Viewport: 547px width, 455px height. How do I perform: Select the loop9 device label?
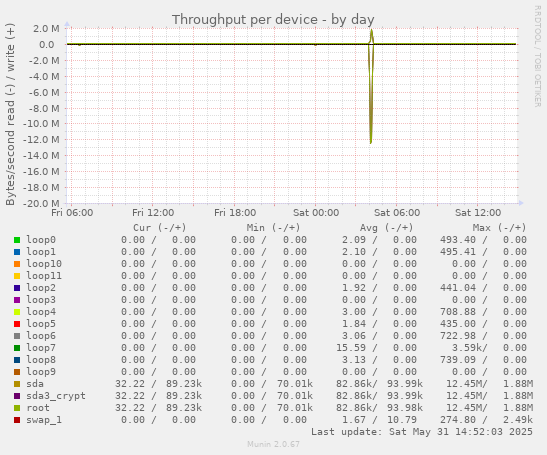[41, 372]
